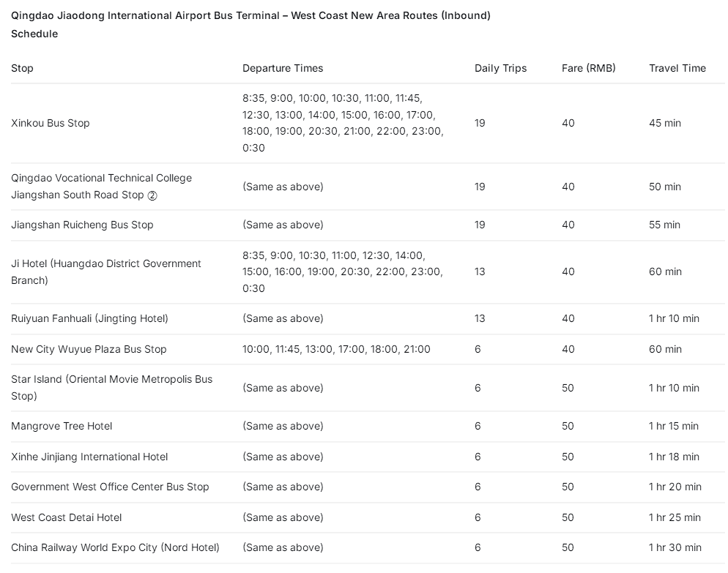Click the Travel Time column header
Viewport: 728px width, 573px height.
click(x=677, y=68)
